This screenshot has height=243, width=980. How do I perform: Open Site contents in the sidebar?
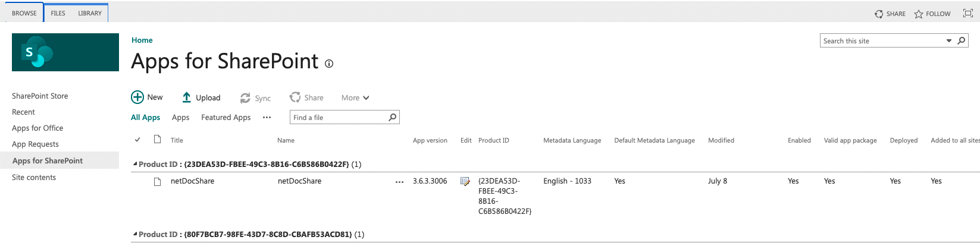point(34,177)
